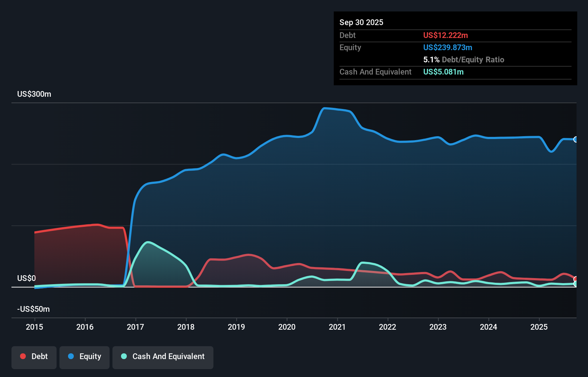Click the blue Equity legend dot
The width and height of the screenshot is (588, 377).
[x=71, y=356]
